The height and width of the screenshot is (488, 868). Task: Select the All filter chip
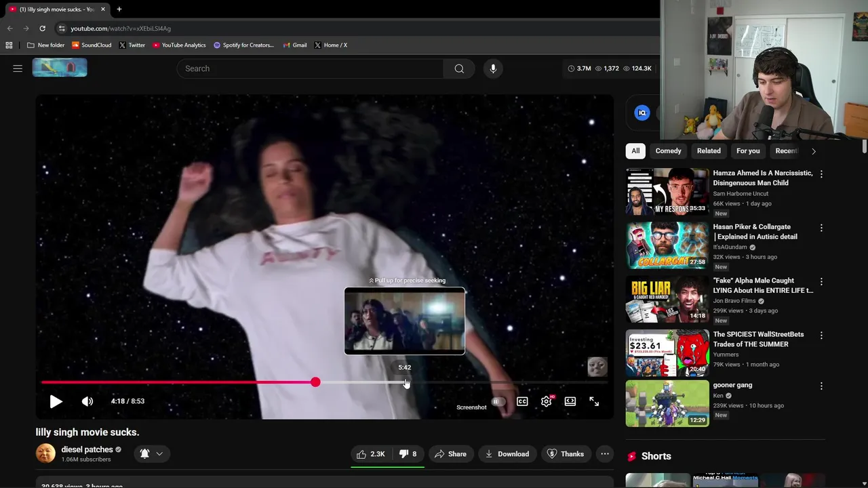[x=635, y=151]
